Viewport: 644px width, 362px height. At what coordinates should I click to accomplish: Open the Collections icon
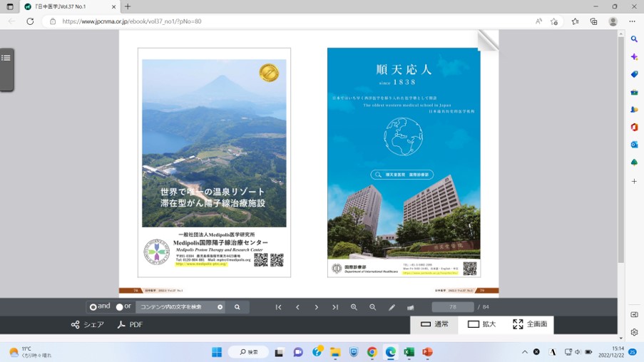pyautogui.click(x=593, y=21)
